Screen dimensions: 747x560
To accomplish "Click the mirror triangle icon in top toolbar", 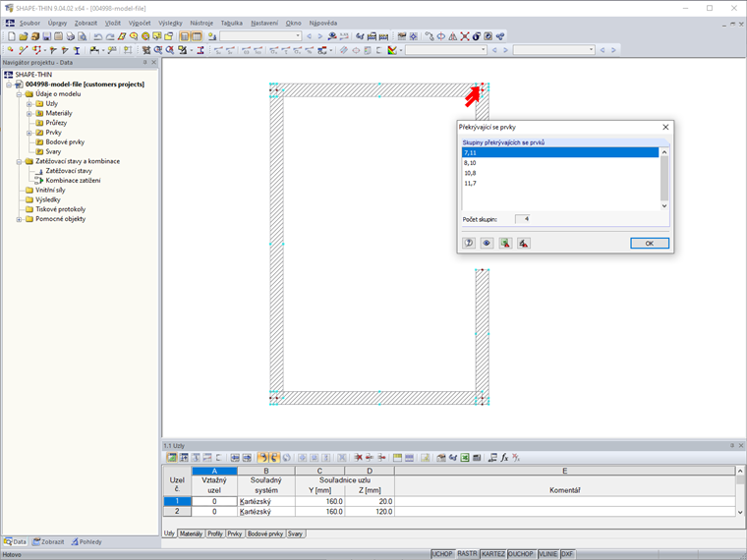I will 452,36.
